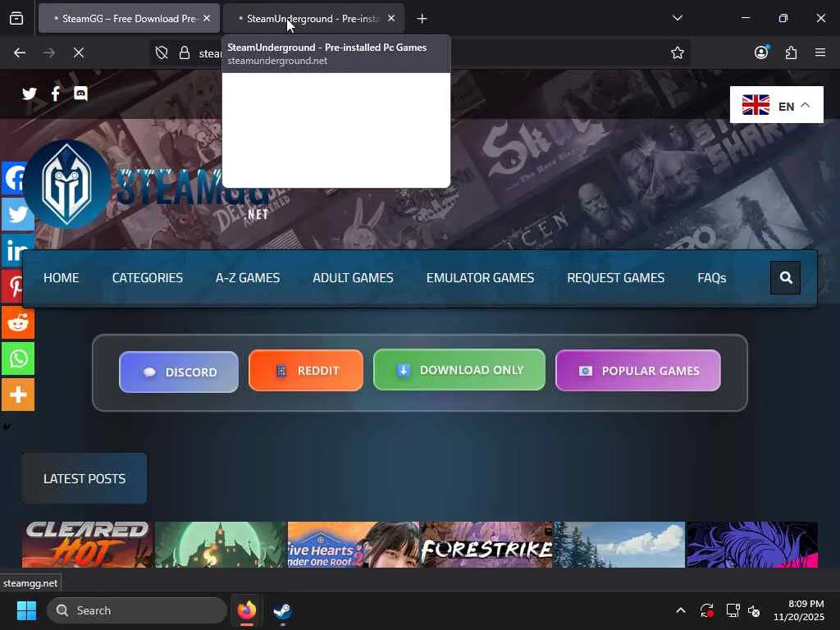Click the network display tray icon
Screen dimensions: 840x630
click(x=733, y=610)
